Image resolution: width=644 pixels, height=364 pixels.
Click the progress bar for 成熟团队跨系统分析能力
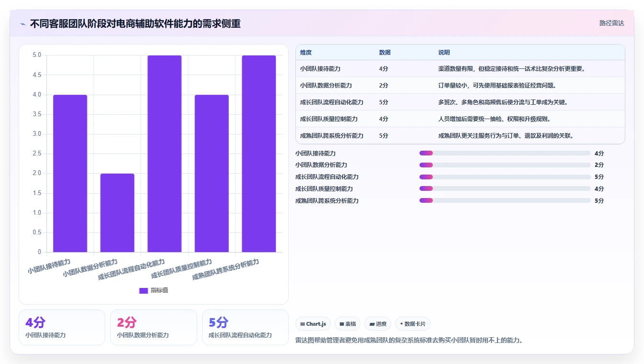(505, 201)
